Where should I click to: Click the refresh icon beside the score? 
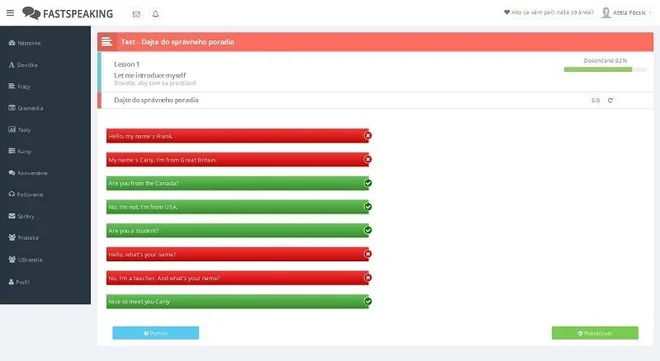(x=610, y=100)
